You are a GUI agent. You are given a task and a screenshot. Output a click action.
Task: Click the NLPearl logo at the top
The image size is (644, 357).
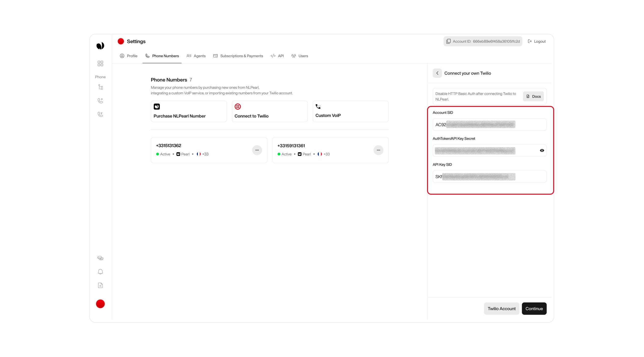point(100,45)
